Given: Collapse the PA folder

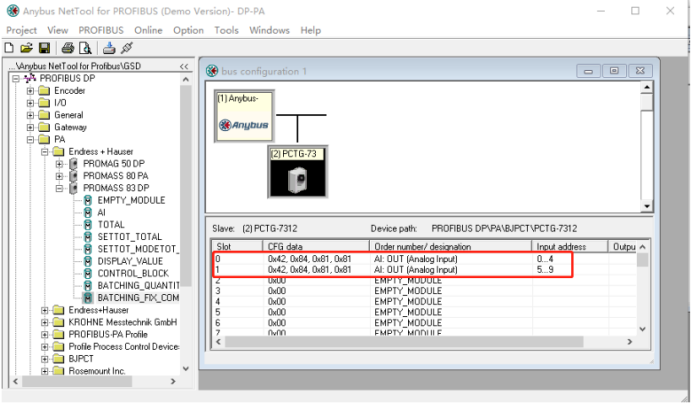Looking at the screenshot, I should pyautogui.click(x=30, y=140).
